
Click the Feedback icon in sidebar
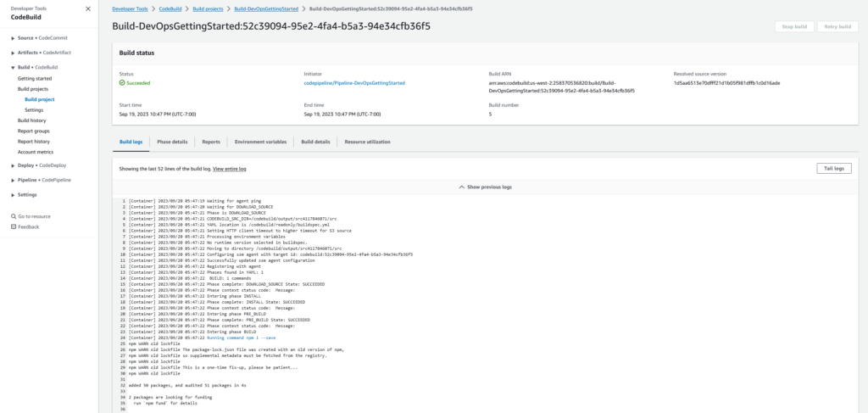click(14, 226)
